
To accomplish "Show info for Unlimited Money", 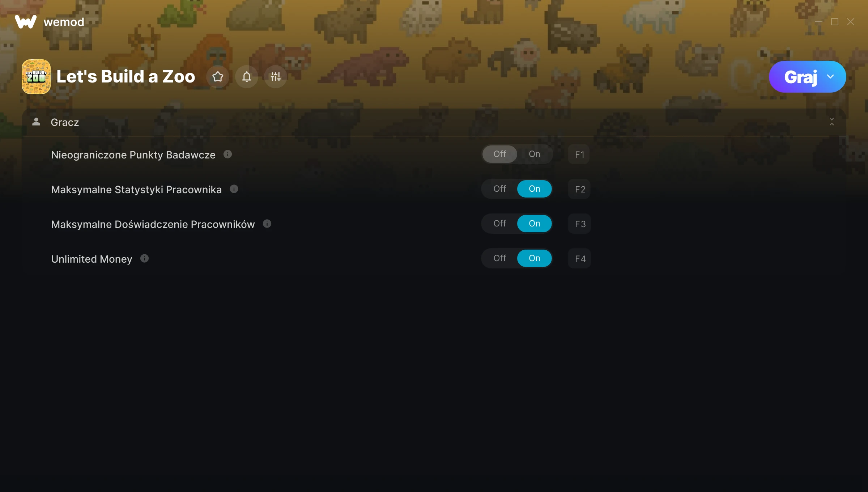I will coord(144,259).
